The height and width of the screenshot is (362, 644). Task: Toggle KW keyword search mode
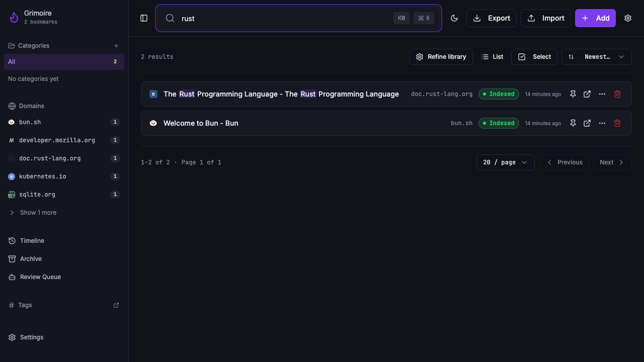(401, 18)
